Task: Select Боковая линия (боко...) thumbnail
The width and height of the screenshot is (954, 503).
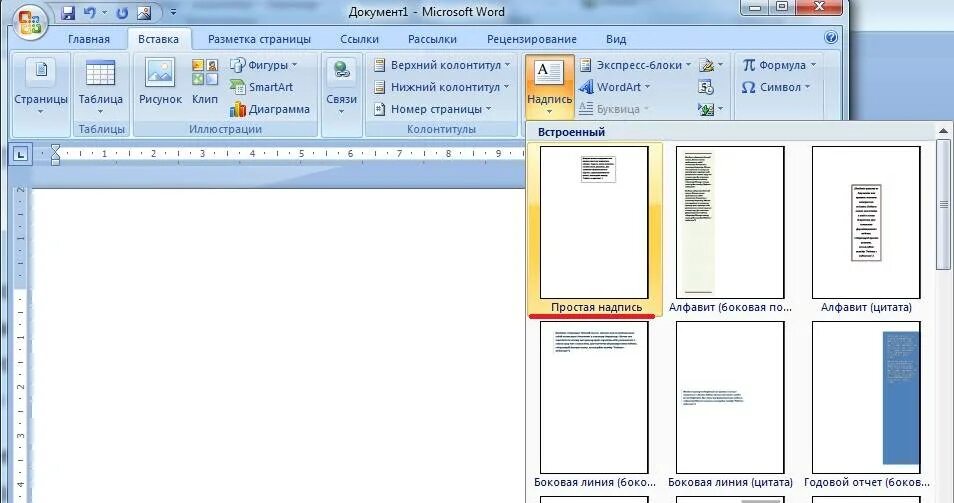Action: click(594, 405)
